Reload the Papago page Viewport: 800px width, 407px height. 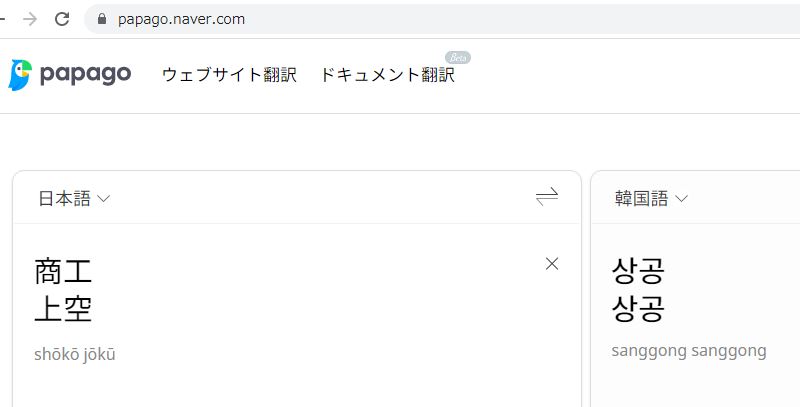click(62, 19)
